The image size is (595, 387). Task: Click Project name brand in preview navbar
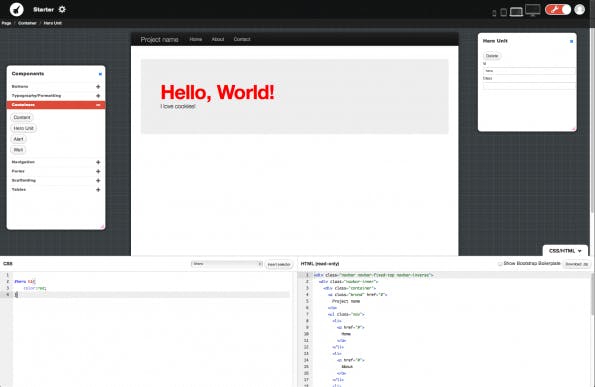[159, 39]
